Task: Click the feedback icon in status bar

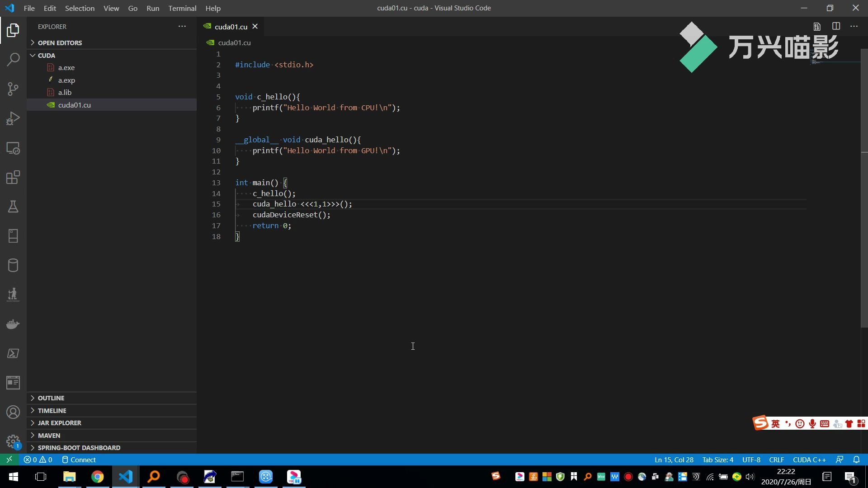Action: pos(840,460)
